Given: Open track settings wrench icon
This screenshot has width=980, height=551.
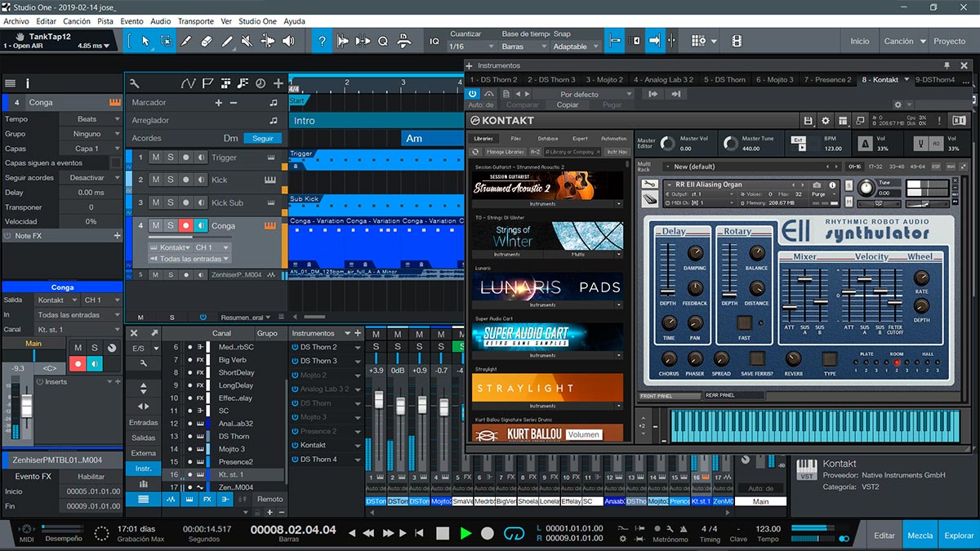Looking at the screenshot, I should (134, 83).
